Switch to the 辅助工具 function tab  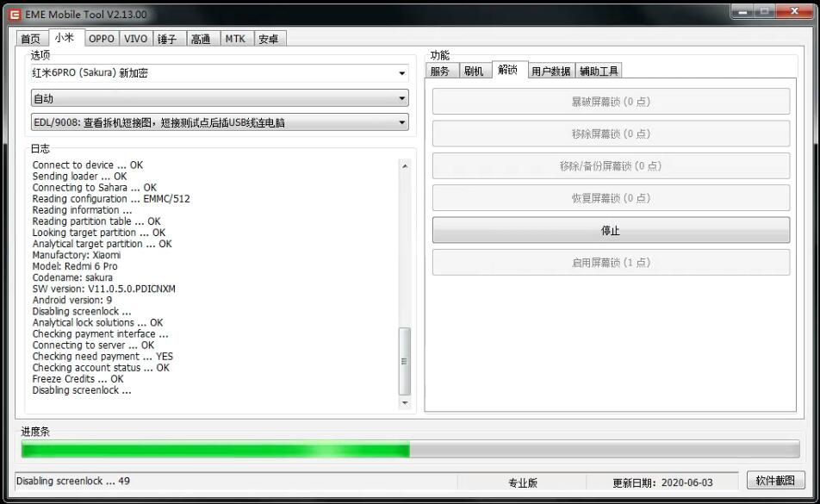(x=599, y=71)
